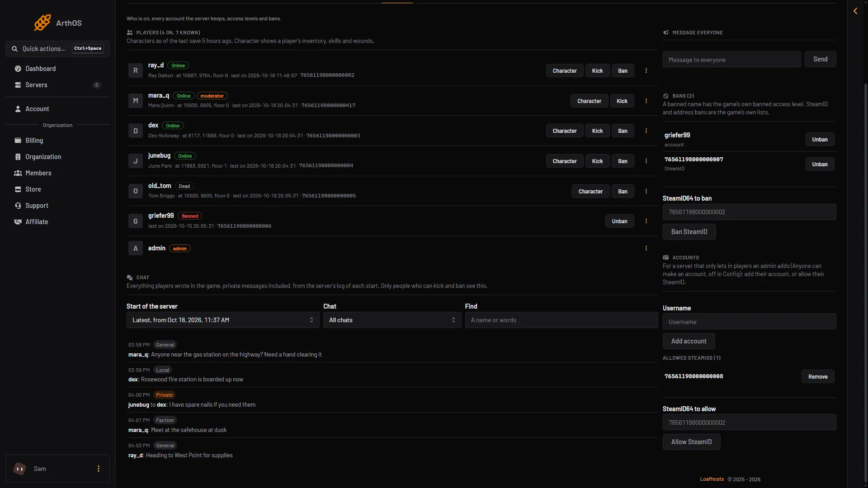
Task: Focus the SteamID64 to ban field
Action: (x=749, y=212)
